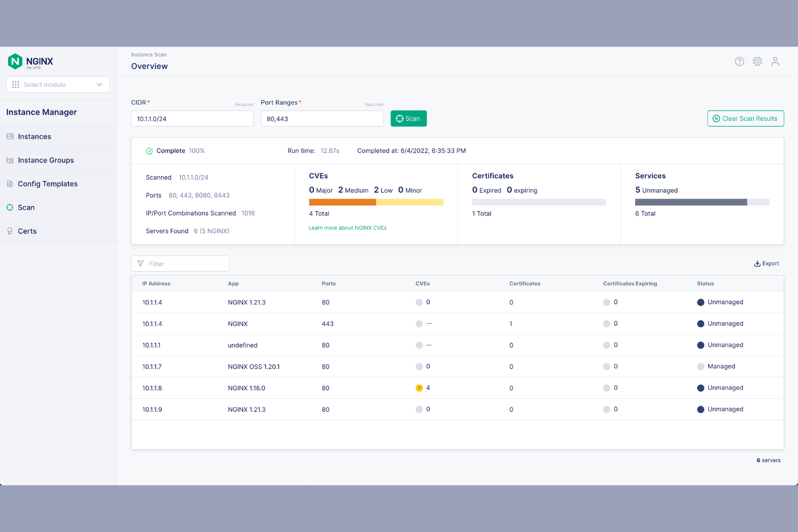Click the green Complete checkmark icon
Image resolution: width=798 pixels, height=532 pixels.
[x=149, y=151]
